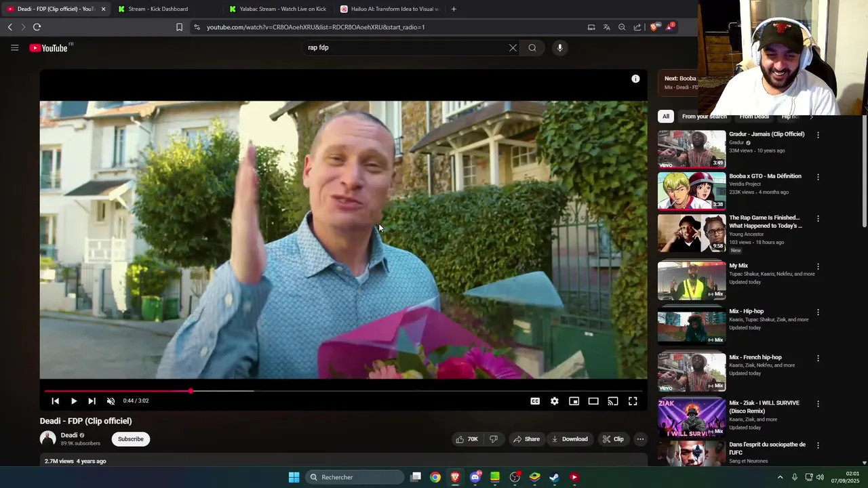Viewport: 868px width, 488px height.
Task: Open Steam from the taskbar
Action: tap(554, 477)
